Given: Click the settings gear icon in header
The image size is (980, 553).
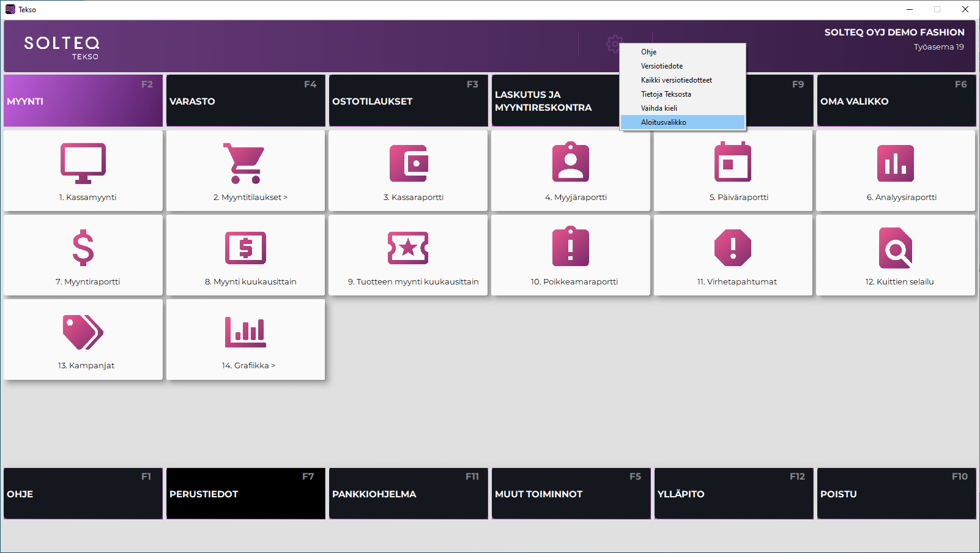Looking at the screenshot, I should (614, 44).
